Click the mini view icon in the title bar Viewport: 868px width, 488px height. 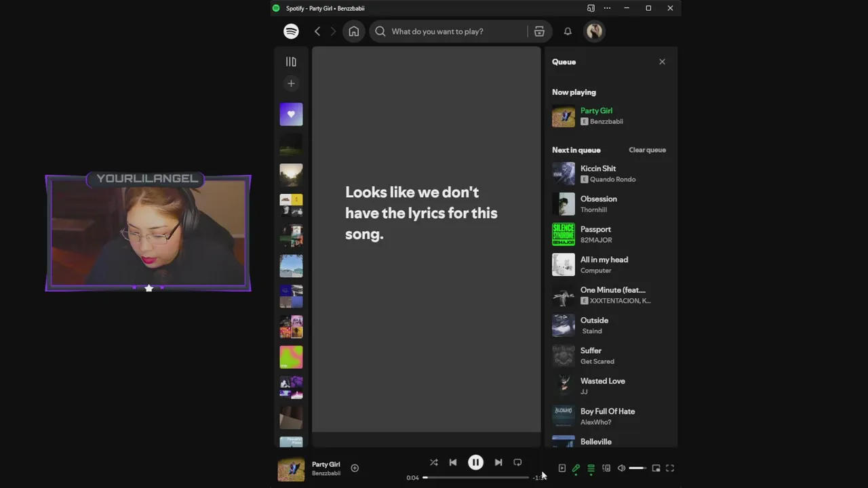(x=591, y=8)
